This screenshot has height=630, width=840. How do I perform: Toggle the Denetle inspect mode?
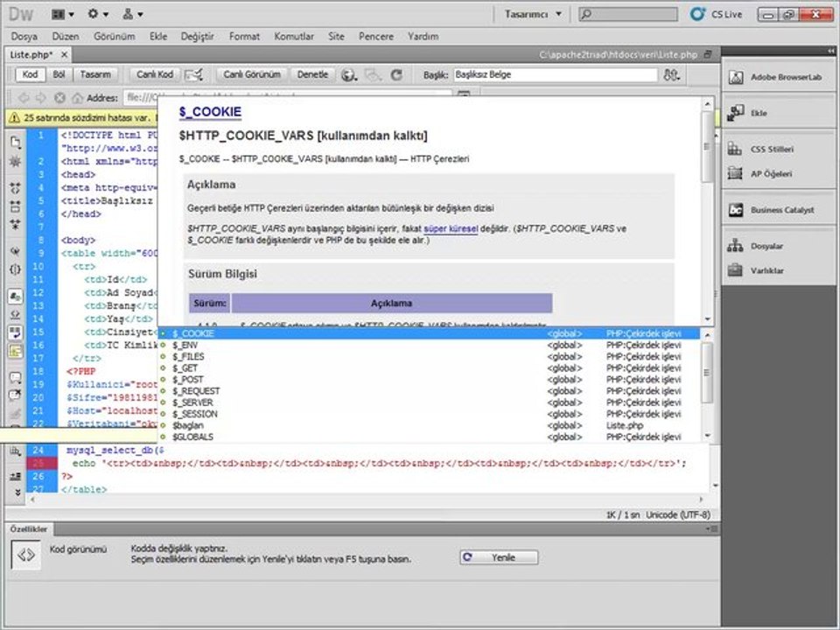point(312,74)
